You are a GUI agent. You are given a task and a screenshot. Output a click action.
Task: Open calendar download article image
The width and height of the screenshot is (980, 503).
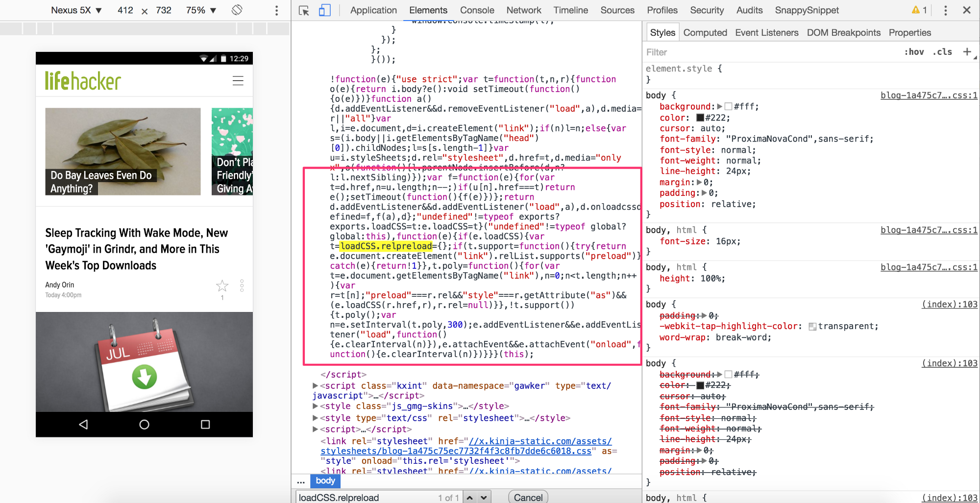coord(144,361)
